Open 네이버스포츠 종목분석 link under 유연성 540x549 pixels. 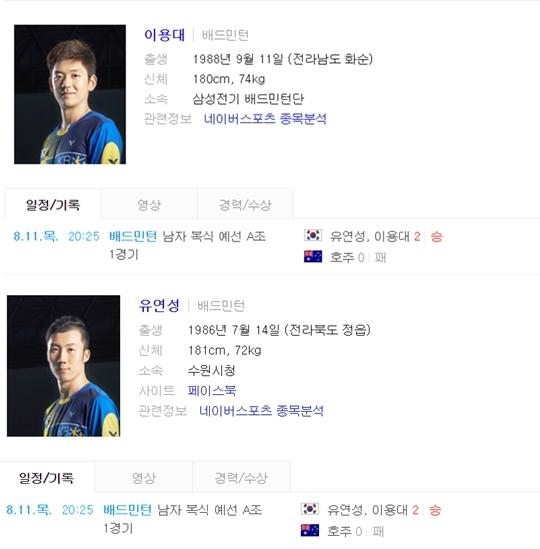(261, 410)
